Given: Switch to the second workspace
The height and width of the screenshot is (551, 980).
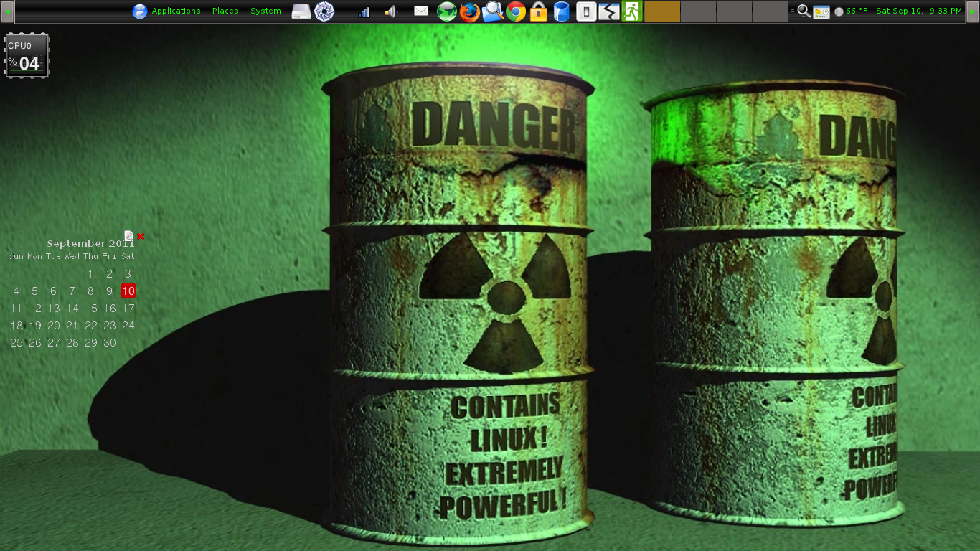Looking at the screenshot, I should point(698,11).
